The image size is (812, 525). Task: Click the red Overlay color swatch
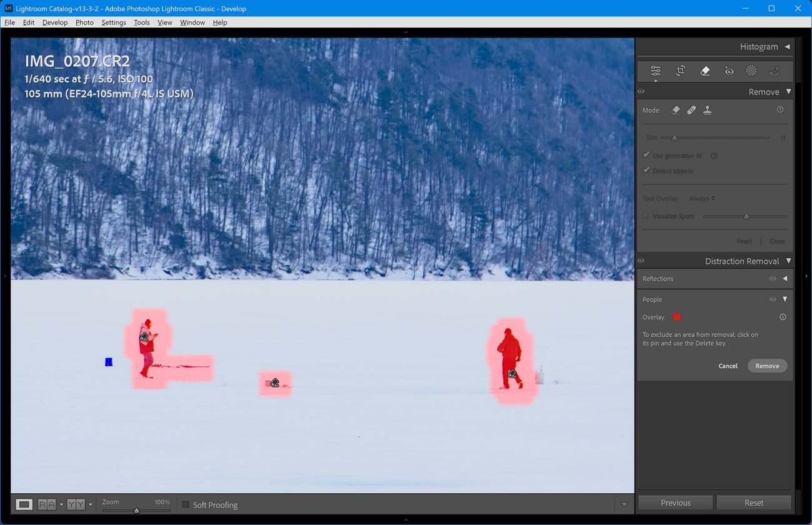[x=676, y=317]
